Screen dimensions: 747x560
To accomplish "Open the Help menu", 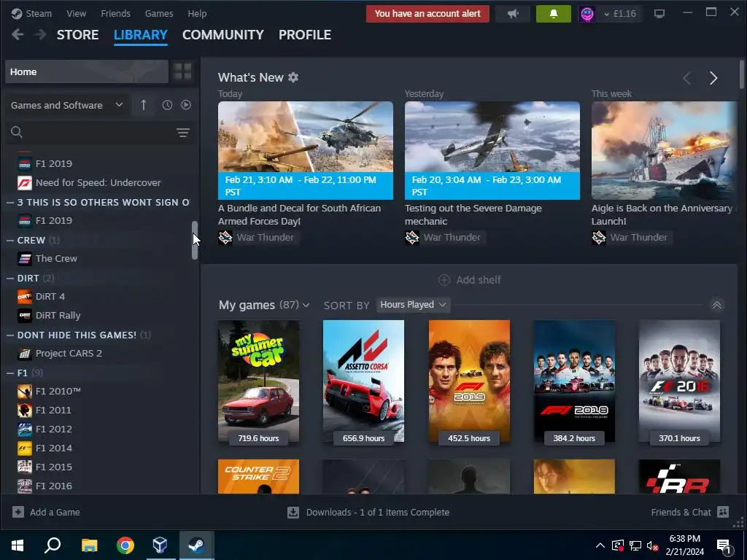I will click(x=197, y=13).
